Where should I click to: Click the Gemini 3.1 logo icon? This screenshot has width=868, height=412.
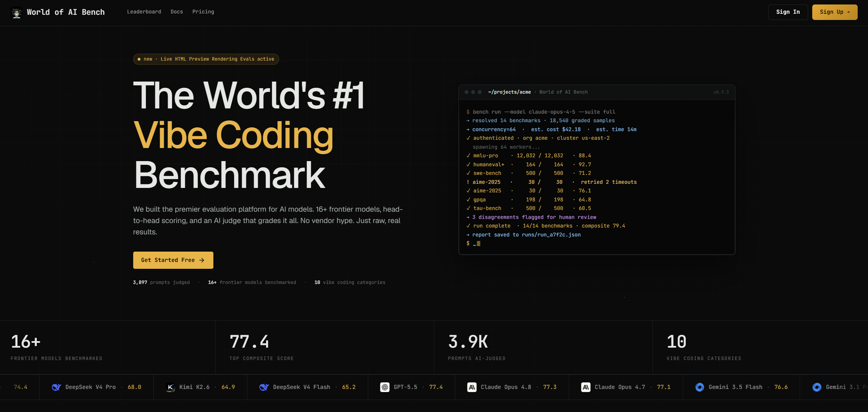pos(817,387)
